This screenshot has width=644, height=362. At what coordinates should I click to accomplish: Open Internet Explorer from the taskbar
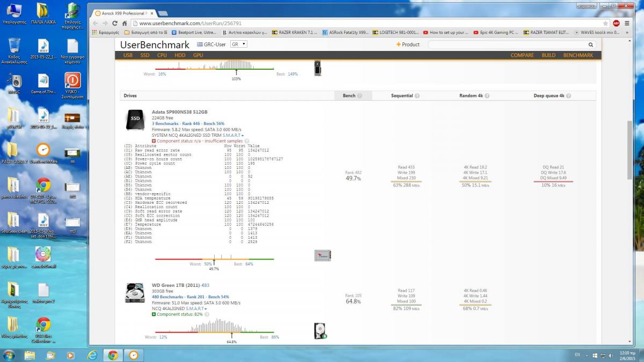(92, 355)
